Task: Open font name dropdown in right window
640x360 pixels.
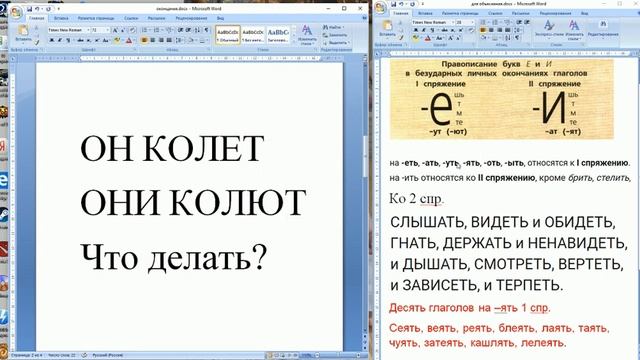Action: click(x=453, y=22)
